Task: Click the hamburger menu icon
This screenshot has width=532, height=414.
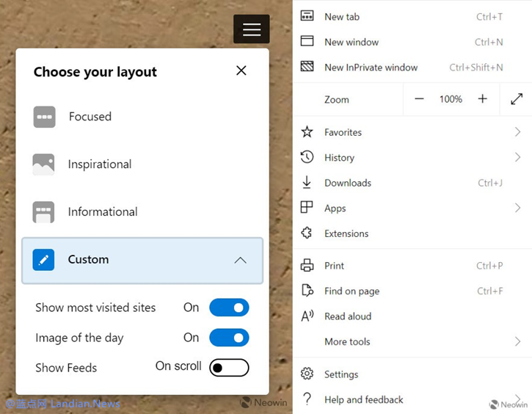Action: (x=252, y=29)
